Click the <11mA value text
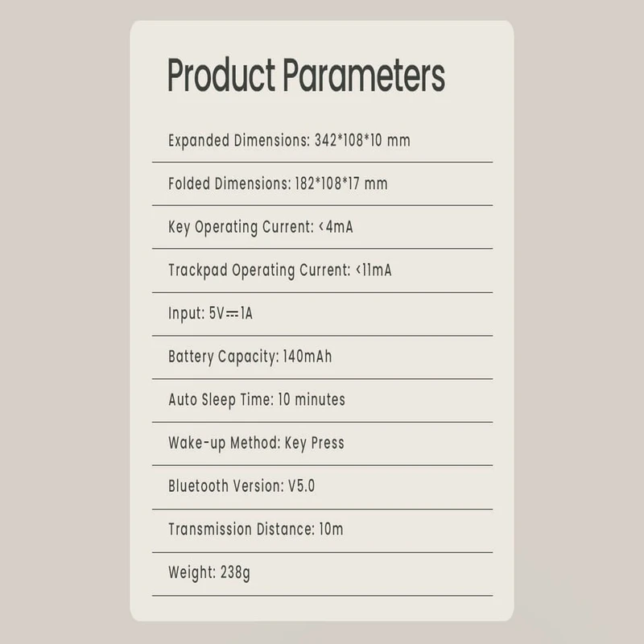This screenshot has width=644, height=644. pos(374,270)
